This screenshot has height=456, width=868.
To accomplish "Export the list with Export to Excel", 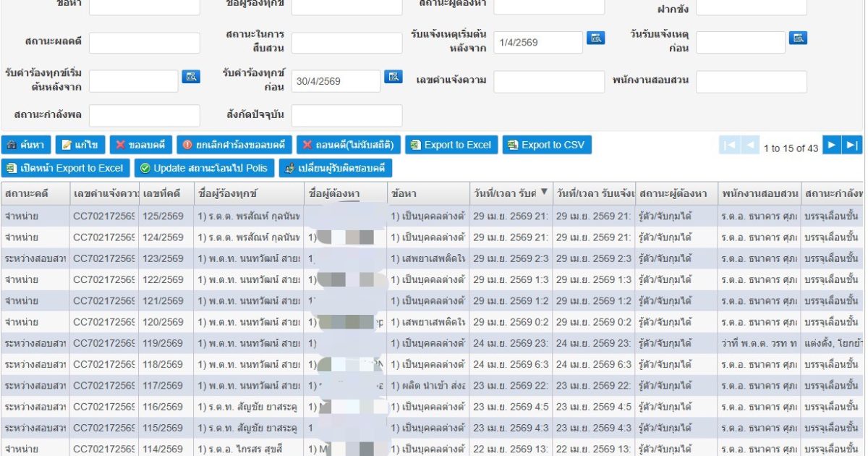I will point(451,145).
